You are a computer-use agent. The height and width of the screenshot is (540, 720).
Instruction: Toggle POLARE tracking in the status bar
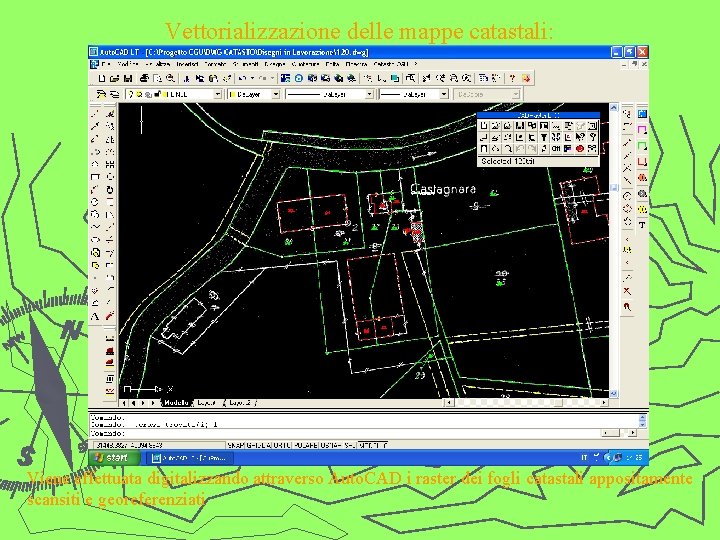(x=305, y=445)
